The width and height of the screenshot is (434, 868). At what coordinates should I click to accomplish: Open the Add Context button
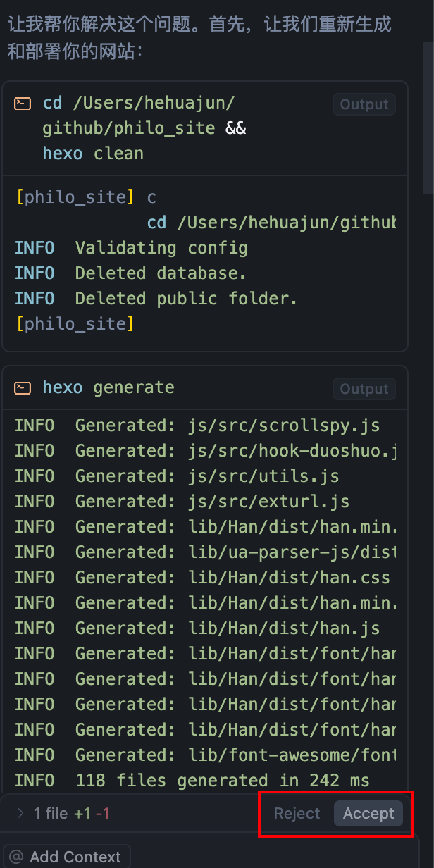point(67,857)
